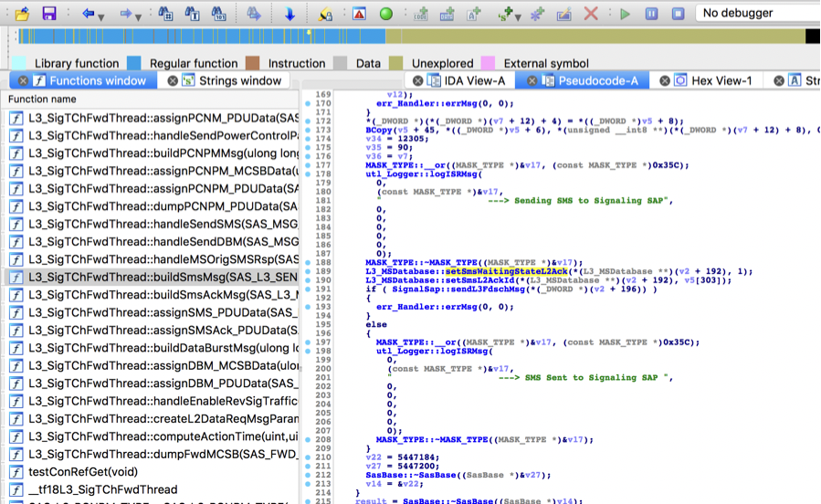Switch to the Hex View-1 tab
Screen dimensions: 821x504
pos(721,80)
